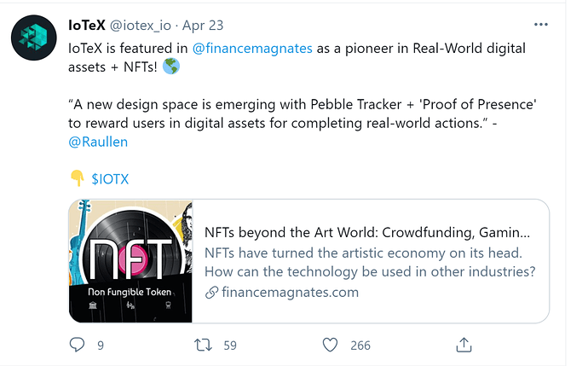Click the @iotex_io handle
This screenshot has width=588, height=366.
point(141,26)
